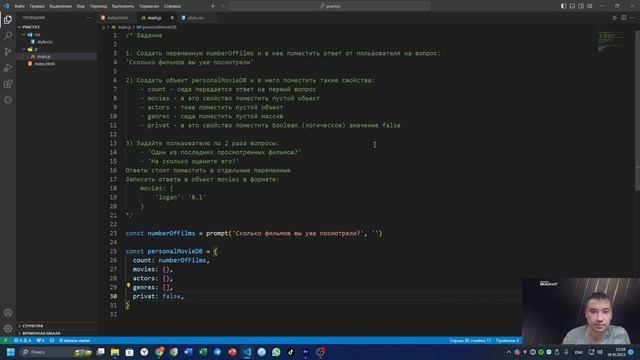Screen dimensions: 640x360
Task: Click numberOfFilms on code line 23
Action: coord(171,233)
